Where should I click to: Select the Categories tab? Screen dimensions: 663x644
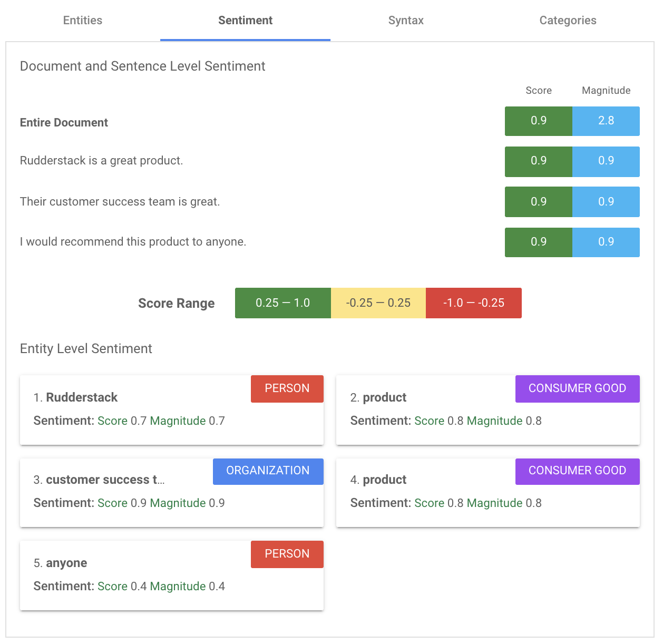tap(567, 20)
